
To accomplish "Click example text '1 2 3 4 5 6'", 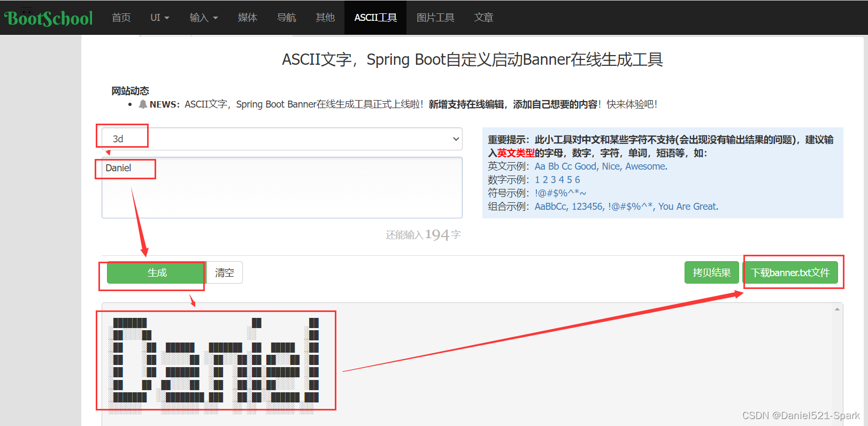I will pyautogui.click(x=557, y=180).
